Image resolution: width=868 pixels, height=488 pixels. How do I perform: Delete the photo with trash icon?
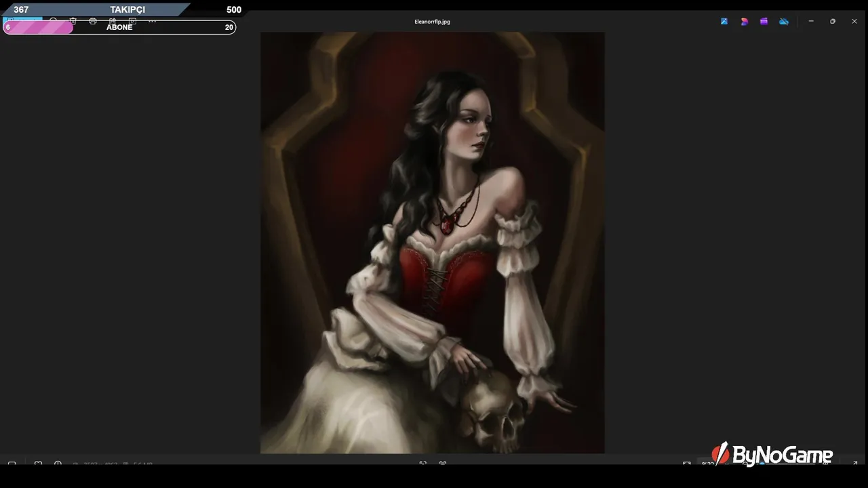[x=73, y=21]
